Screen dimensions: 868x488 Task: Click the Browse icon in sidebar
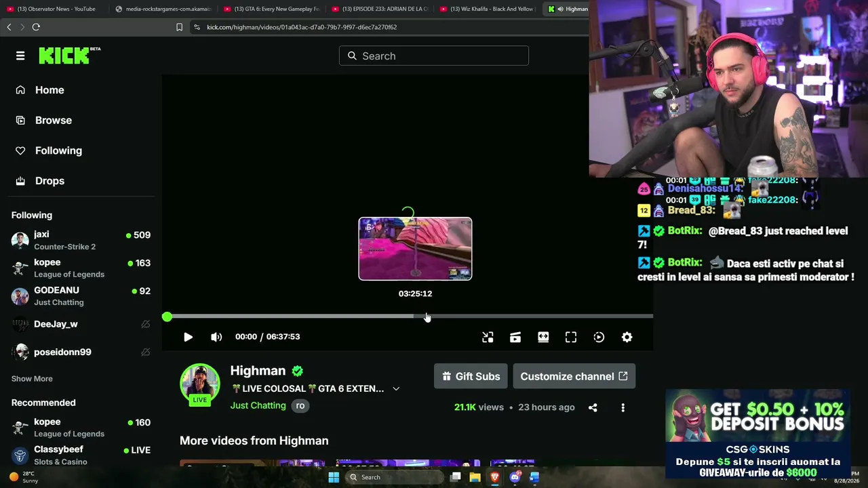click(20, 120)
